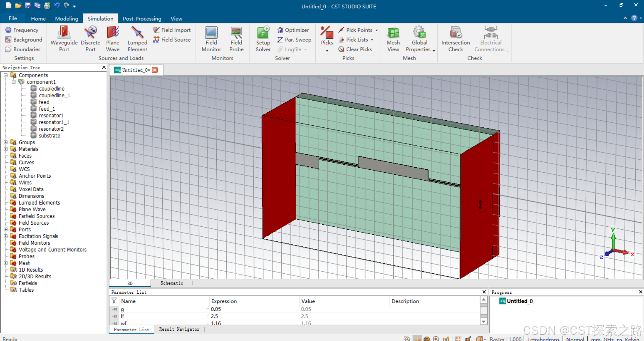This screenshot has width=644, height=341.
Task: Add a Field Monitor
Action: point(211,39)
